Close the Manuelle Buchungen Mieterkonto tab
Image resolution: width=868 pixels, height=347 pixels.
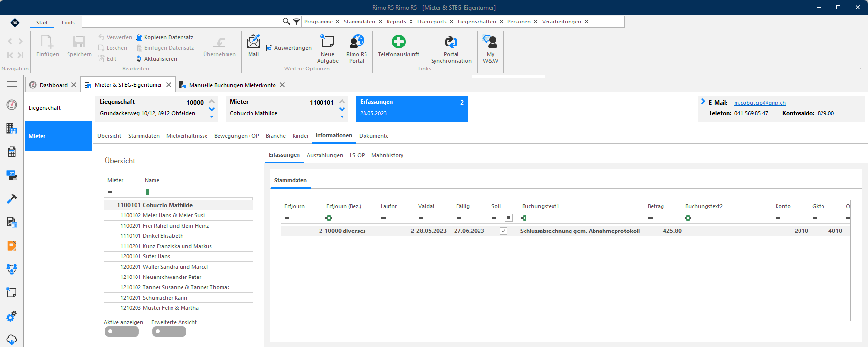click(x=282, y=85)
